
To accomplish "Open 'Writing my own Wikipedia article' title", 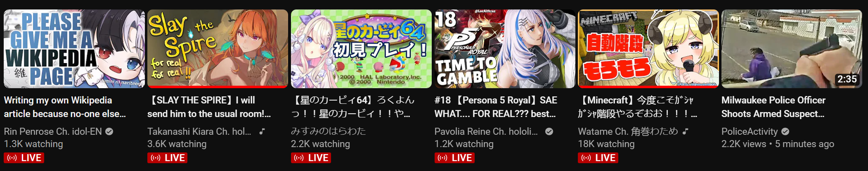I will pyautogui.click(x=65, y=107).
